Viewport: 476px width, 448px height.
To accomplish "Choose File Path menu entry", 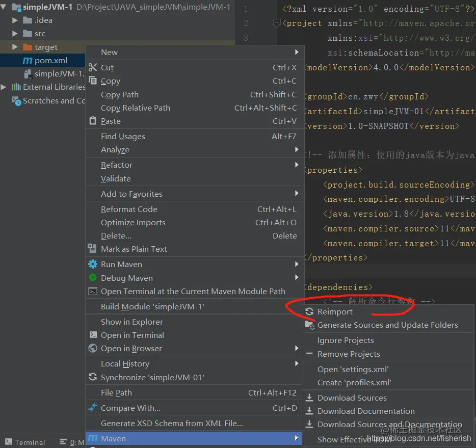I will [194, 392].
